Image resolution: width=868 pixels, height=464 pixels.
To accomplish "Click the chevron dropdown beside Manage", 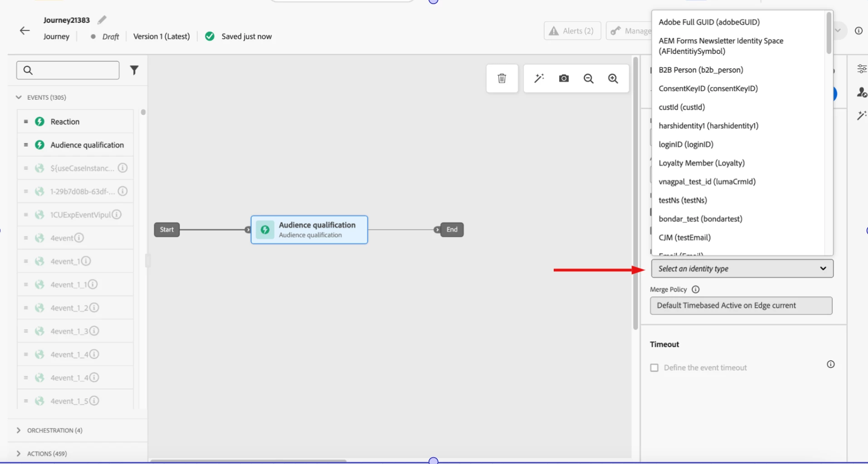I will coord(838,31).
